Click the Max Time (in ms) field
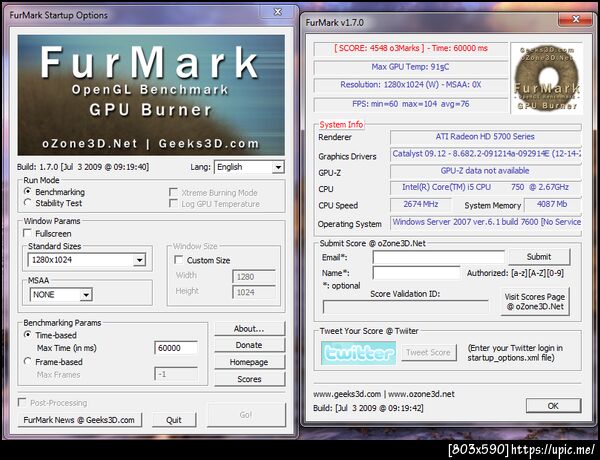The width and height of the screenshot is (600, 460). [176, 348]
